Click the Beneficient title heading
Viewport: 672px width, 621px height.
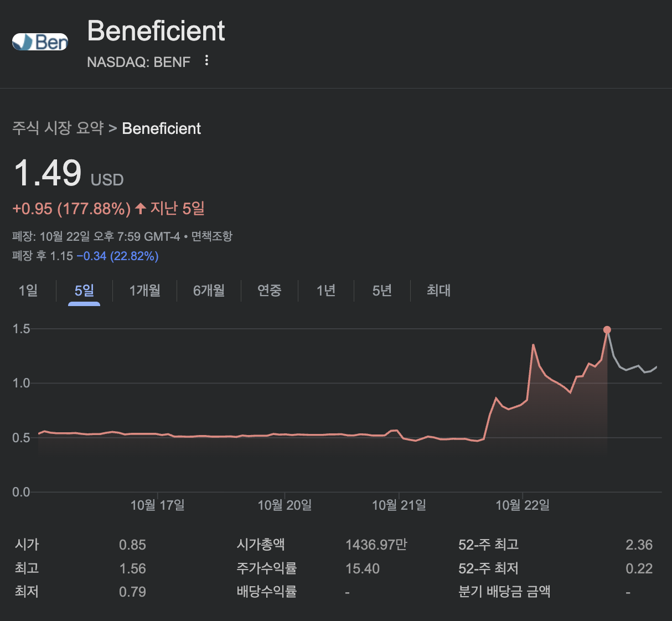click(x=156, y=30)
